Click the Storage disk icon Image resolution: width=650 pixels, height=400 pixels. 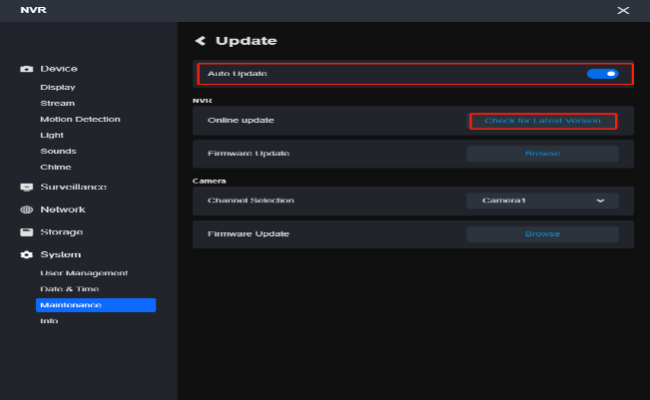(x=27, y=232)
